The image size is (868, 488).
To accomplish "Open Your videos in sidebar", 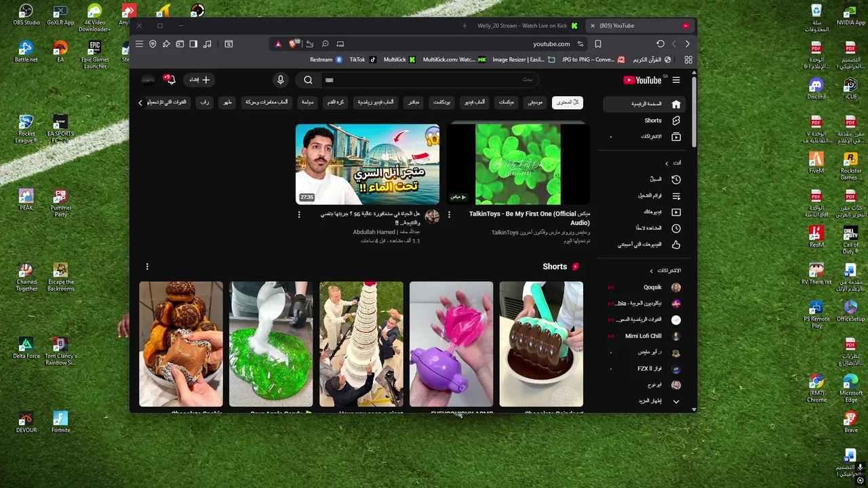I will pyautogui.click(x=644, y=212).
